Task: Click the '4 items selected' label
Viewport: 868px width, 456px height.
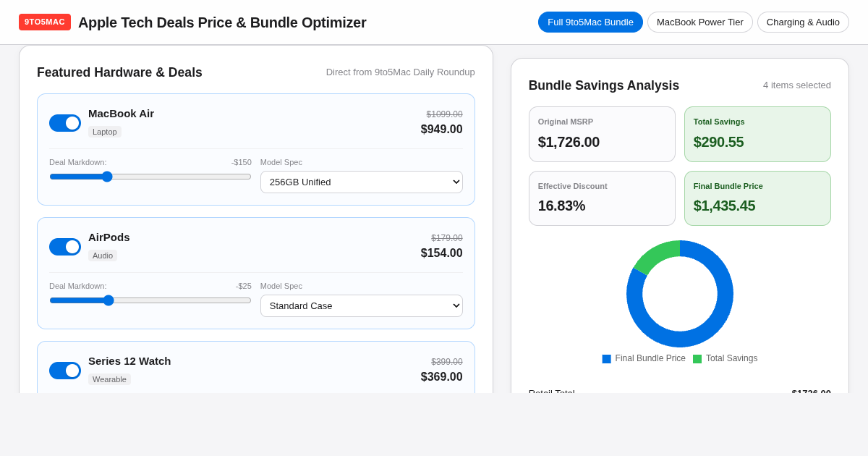Action: tap(797, 85)
